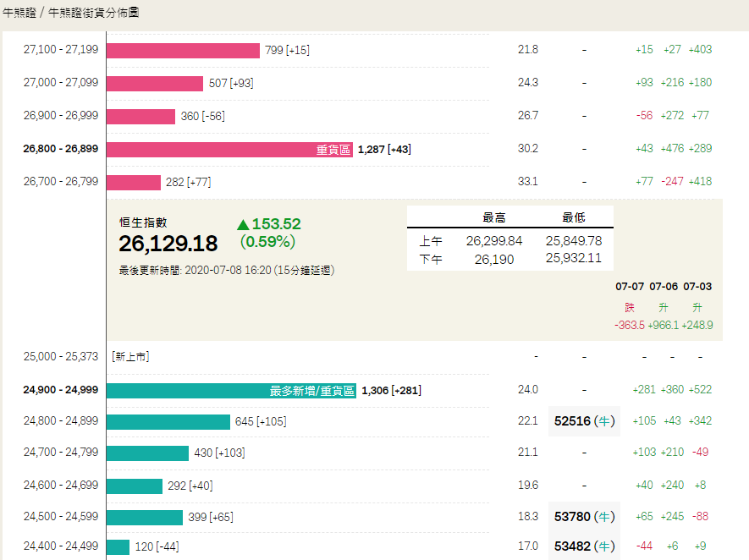Screen dimensions: 749x560
Task: Select the index change -363.5
Action: tap(630, 325)
